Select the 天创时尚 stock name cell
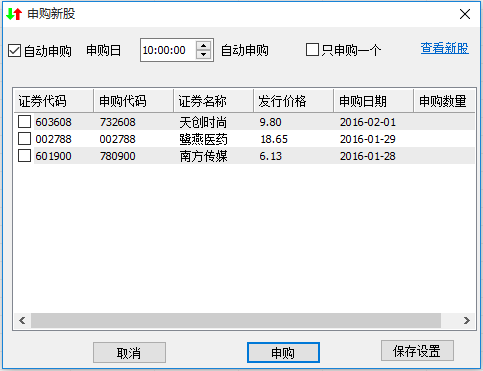The image size is (483, 371). (203, 122)
